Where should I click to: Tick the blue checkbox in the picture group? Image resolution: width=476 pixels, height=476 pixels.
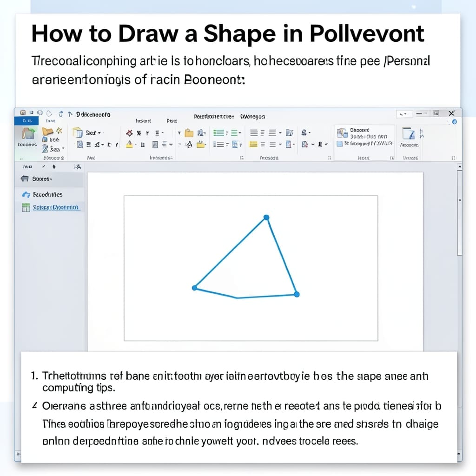(340, 144)
